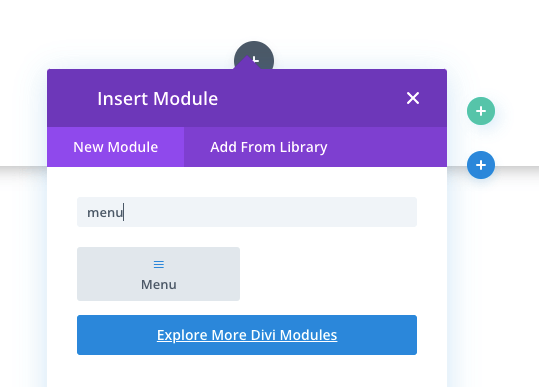Viewport: 539px width, 387px height.
Task: Follow the Explore More Divi Modules link
Action: tap(247, 335)
